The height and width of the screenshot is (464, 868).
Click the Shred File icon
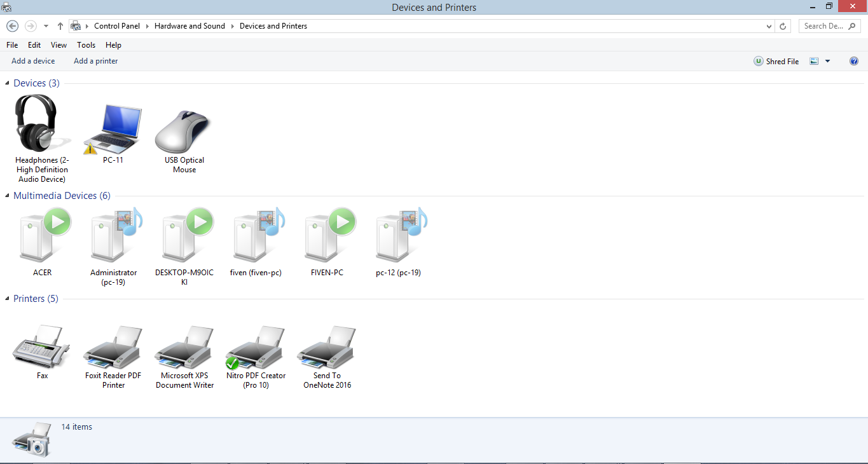(758, 61)
